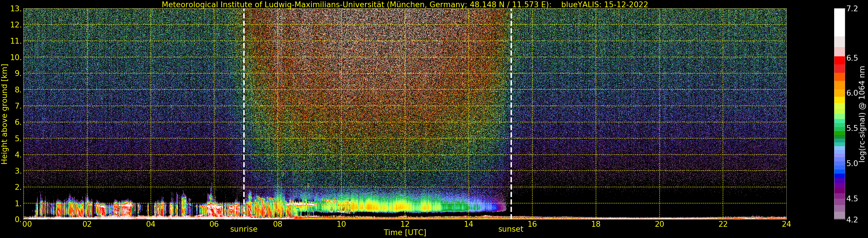Viewport: 868px width, 238px height.
Task: Click the colorbar value 6.5
Action: [852, 58]
